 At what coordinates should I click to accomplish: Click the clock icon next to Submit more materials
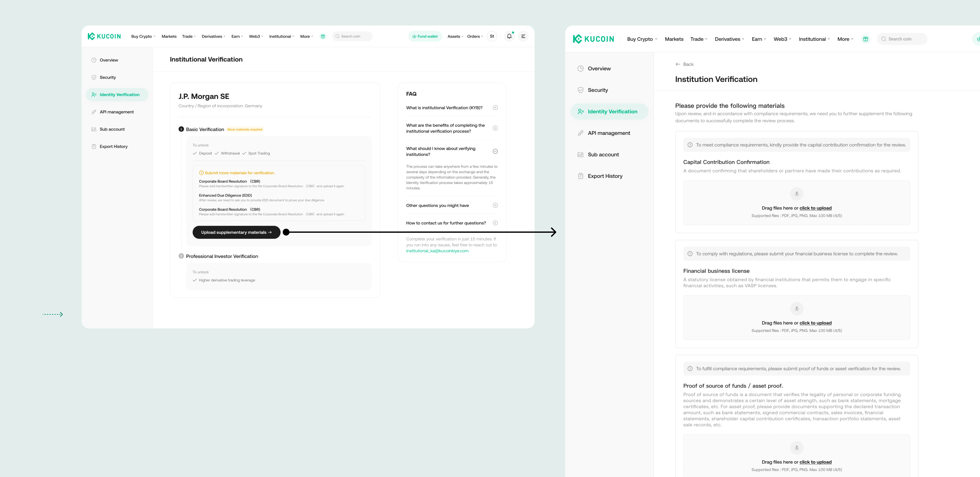[x=201, y=173]
